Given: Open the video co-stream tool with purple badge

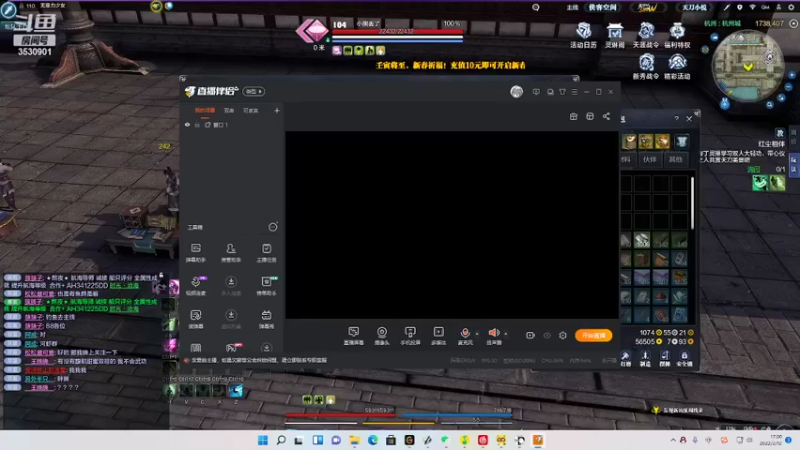Looking at the screenshot, I should point(196,285).
